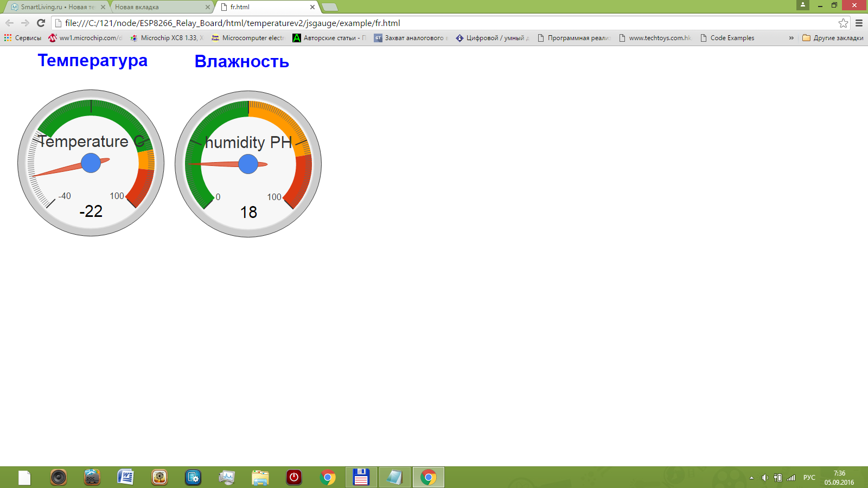
Task: Click the volume icon in system tray
Action: (764, 478)
